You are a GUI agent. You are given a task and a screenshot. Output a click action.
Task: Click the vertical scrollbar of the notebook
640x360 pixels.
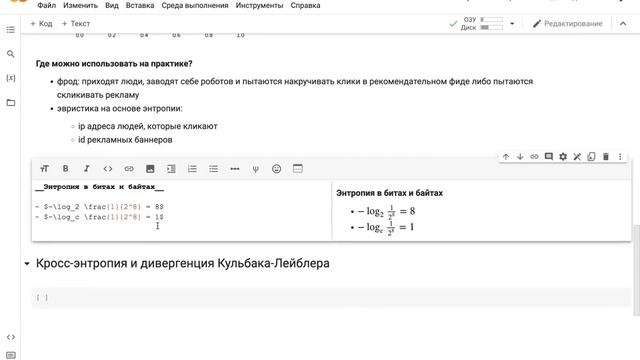point(636,270)
